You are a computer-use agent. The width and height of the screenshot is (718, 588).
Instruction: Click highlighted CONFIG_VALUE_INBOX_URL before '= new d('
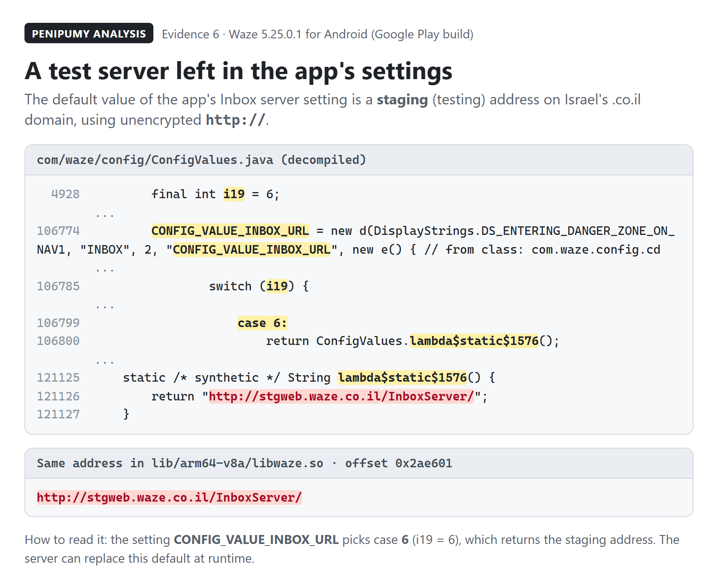pos(230,231)
